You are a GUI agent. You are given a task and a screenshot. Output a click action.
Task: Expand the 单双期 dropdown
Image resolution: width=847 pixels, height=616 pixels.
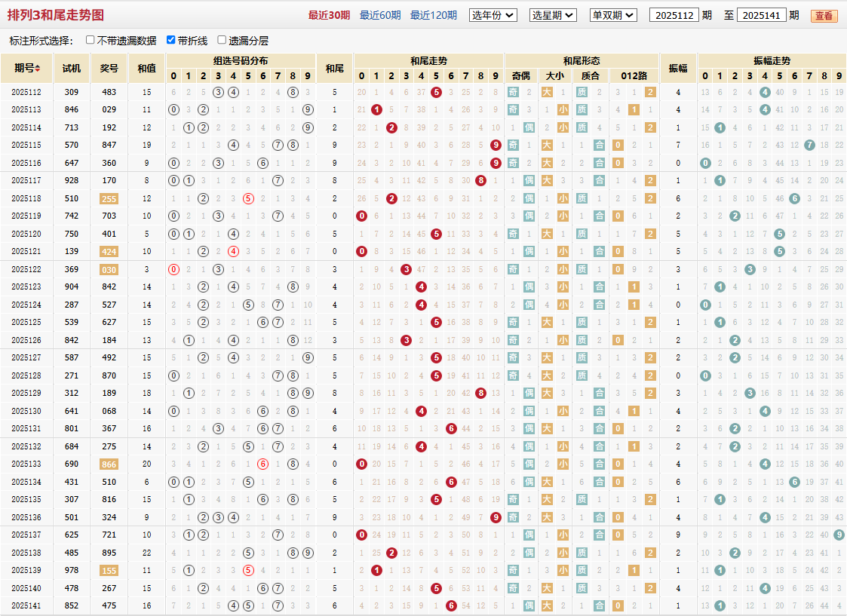(x=613, y=15)
